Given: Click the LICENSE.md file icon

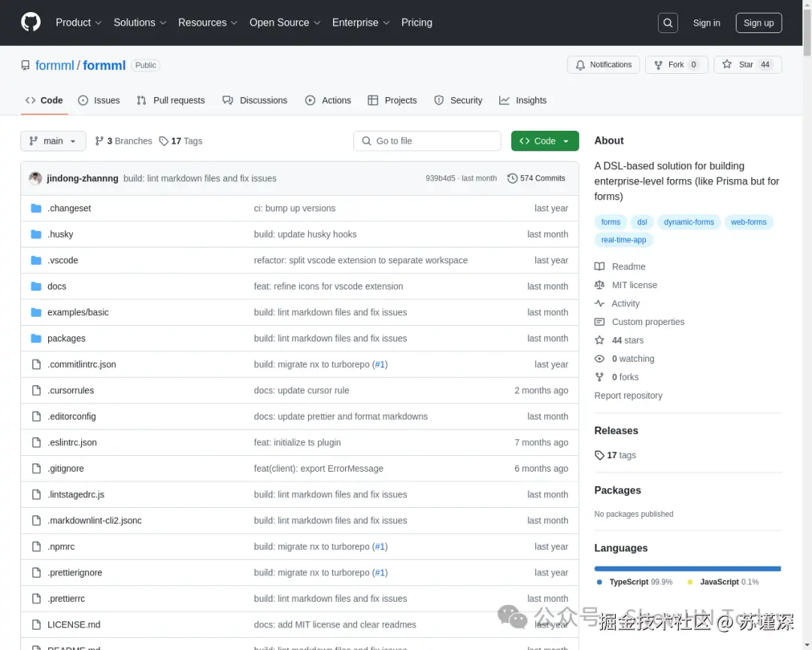Looking at the screenshot, I should (36, 624).
